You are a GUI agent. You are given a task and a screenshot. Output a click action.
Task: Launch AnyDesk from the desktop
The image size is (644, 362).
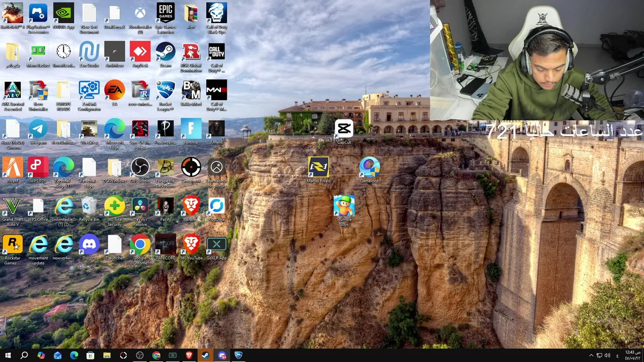coord(140,55)
